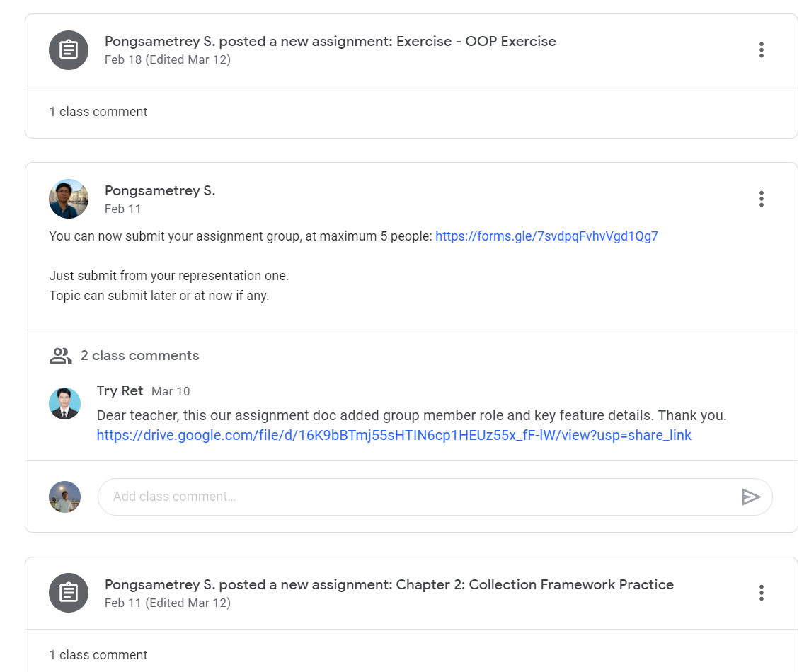This screenshot has width=809, height=672.
Task: Click the people icon beside 2 class comments
Action: coord(60,355)
